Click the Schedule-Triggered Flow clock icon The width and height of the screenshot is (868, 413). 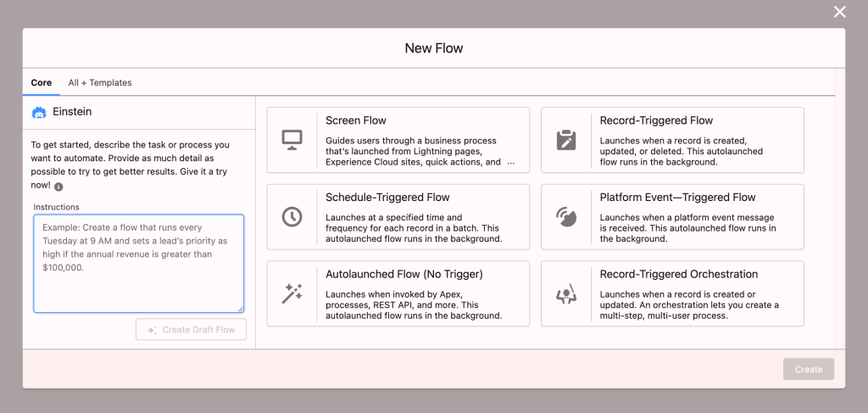click(x=292, y=217)
